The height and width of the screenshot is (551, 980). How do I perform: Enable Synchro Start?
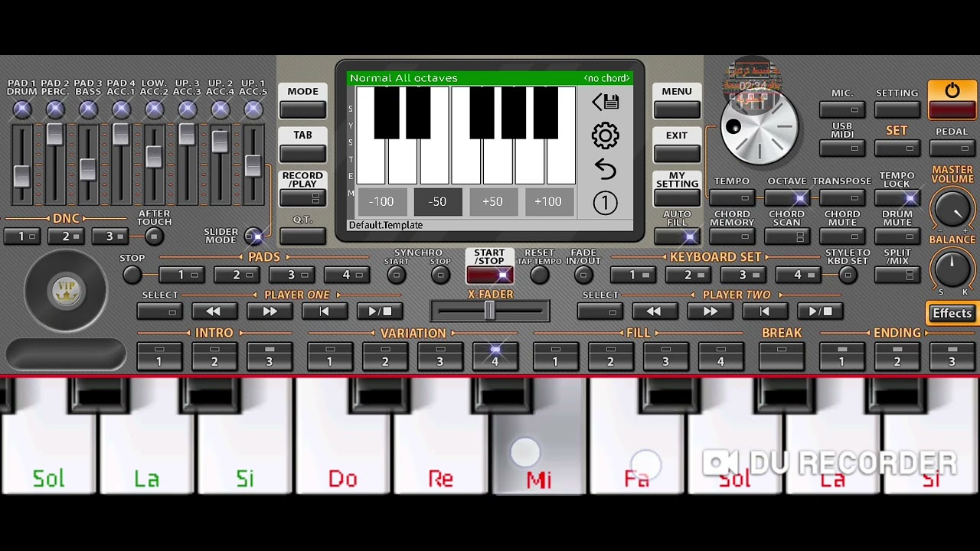point(397,275)
